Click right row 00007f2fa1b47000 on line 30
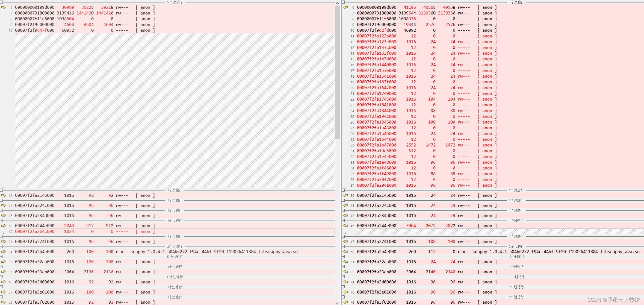This screenshot has height=305, width=644. tap(500, 145)
